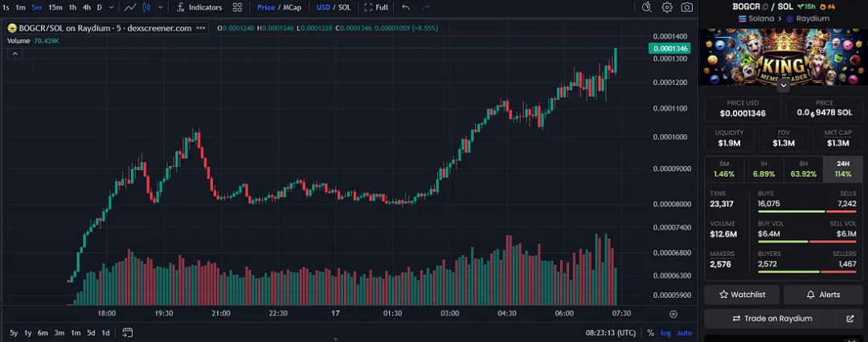Viewport: 868px width, 342px height.
Task: Click the undo arrow in toolbar
Action: coord(405,7)
